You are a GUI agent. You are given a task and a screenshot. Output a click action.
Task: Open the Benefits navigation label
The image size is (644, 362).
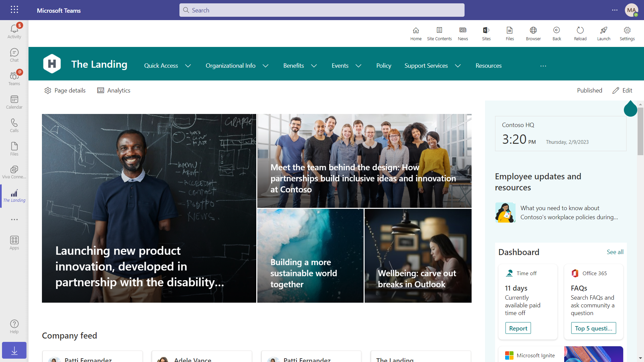[x=293, y=66]
